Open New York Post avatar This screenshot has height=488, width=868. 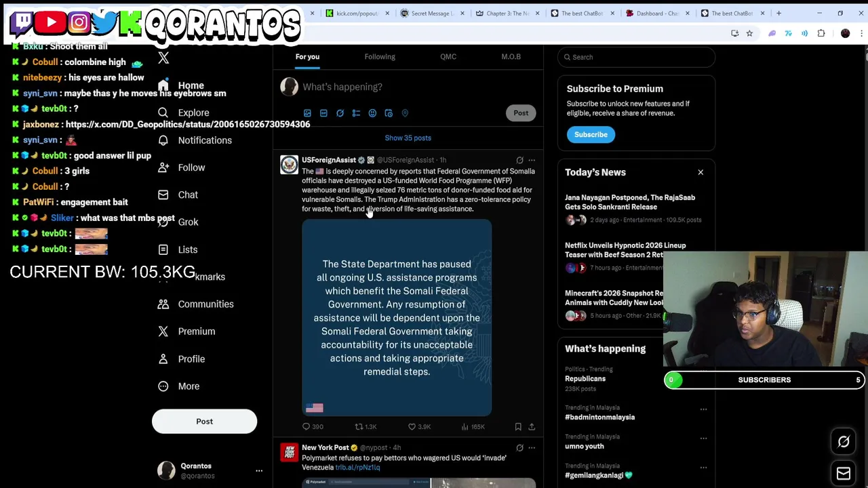(289, 452)
